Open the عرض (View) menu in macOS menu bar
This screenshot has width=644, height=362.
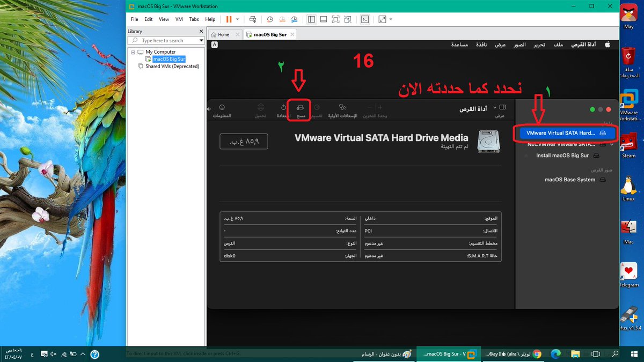(x=501, y=45)
